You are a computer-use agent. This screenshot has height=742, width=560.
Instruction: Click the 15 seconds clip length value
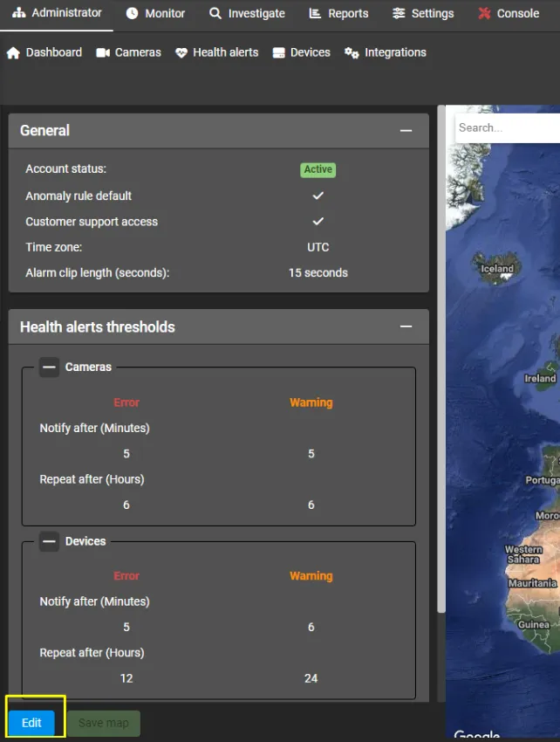pos(318,272)
